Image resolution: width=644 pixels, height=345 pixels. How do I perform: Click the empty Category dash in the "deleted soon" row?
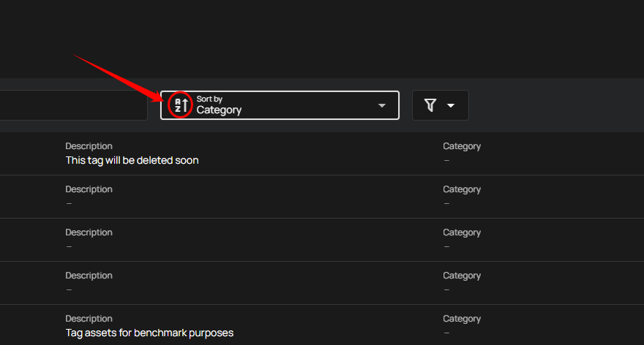click(x=446, y=160)
